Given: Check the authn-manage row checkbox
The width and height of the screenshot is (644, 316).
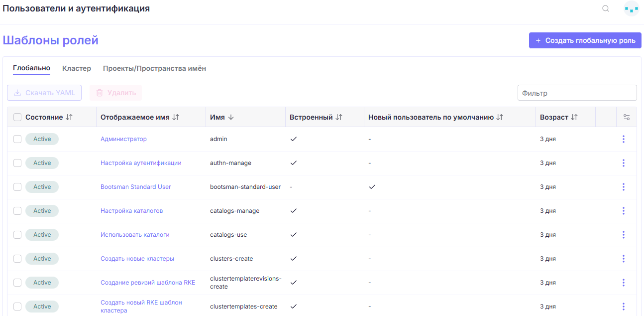Looking at the screenshot, I should coord(17,163).
